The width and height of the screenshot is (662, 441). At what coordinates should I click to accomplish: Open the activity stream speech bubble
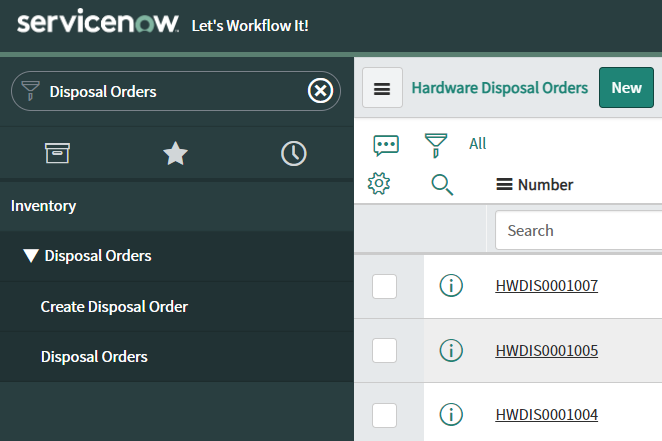pyautogui.click(x=386, y=145)
